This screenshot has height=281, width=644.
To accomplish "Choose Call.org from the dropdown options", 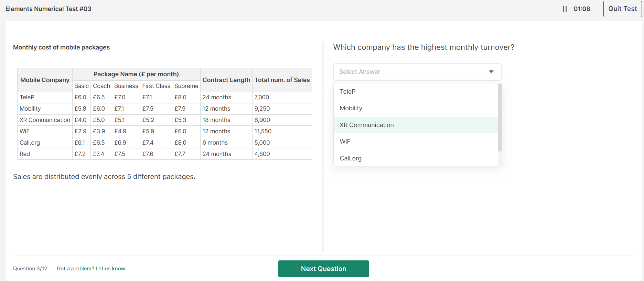I will click(x=350, y=158).
